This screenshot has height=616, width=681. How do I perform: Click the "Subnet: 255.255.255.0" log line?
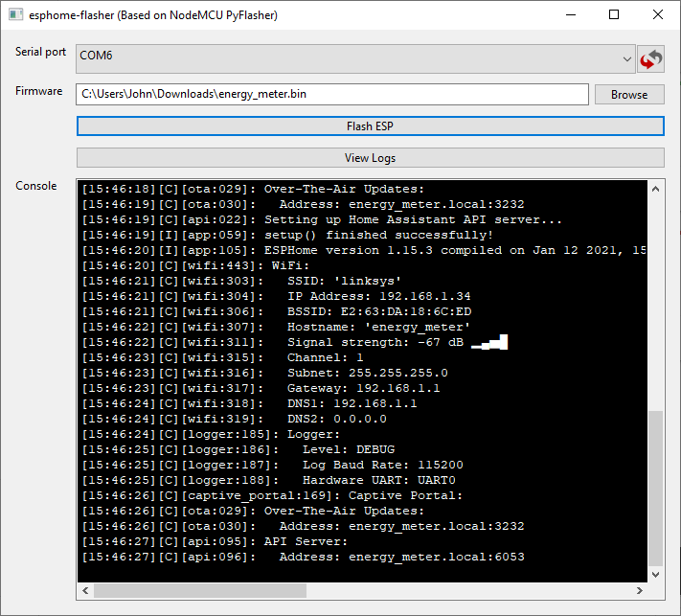pyautogui.click(x=265, y=373)
